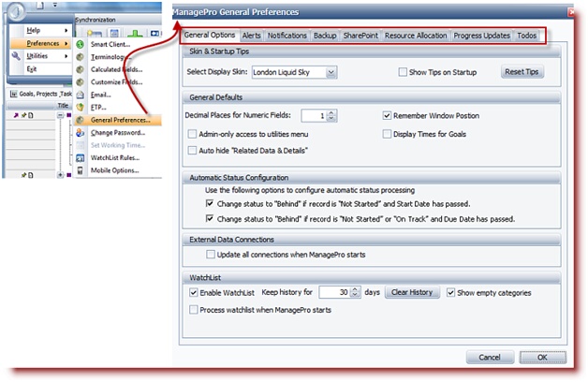Toggle Show empty categories checkbox
The image size is (588, 382).
point(450,292)
